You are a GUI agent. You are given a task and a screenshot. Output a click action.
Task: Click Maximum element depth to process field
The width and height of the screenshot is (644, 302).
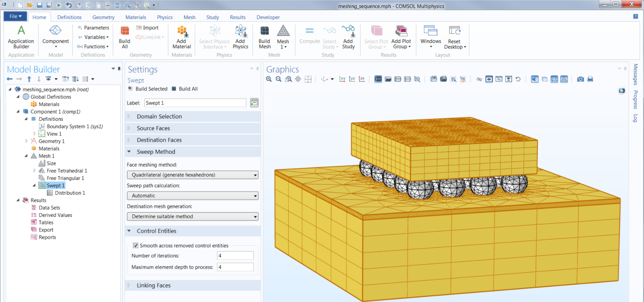point(235,267)
